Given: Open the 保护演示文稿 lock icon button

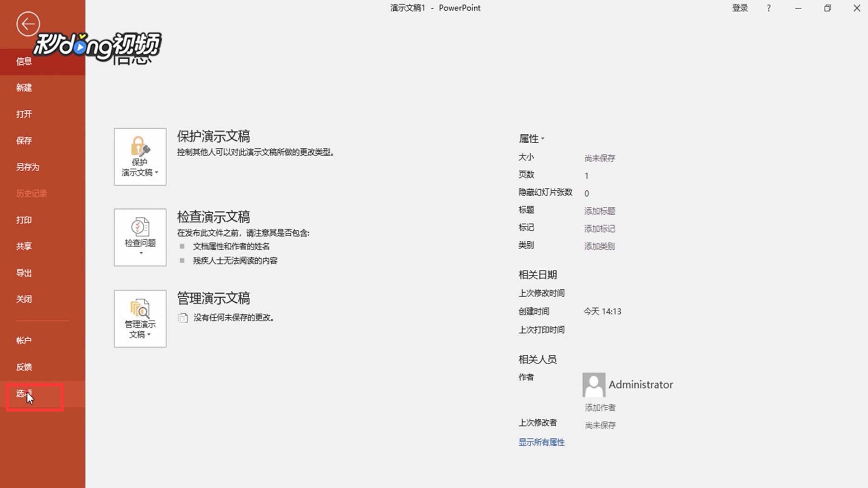Looking at the screenshot, I should tap(140, 157).
